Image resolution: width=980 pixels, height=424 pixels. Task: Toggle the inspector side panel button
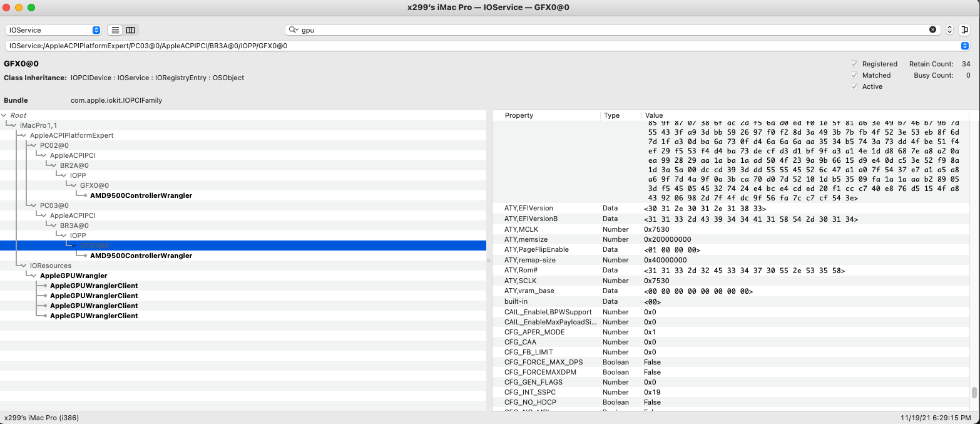point(964,30)
